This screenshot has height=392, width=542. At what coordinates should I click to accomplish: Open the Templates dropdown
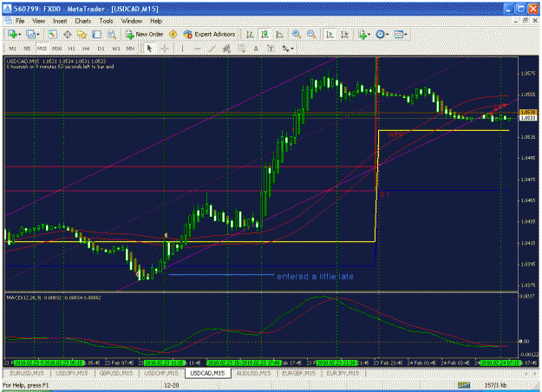pyautogui.click(x=401, y=34)
